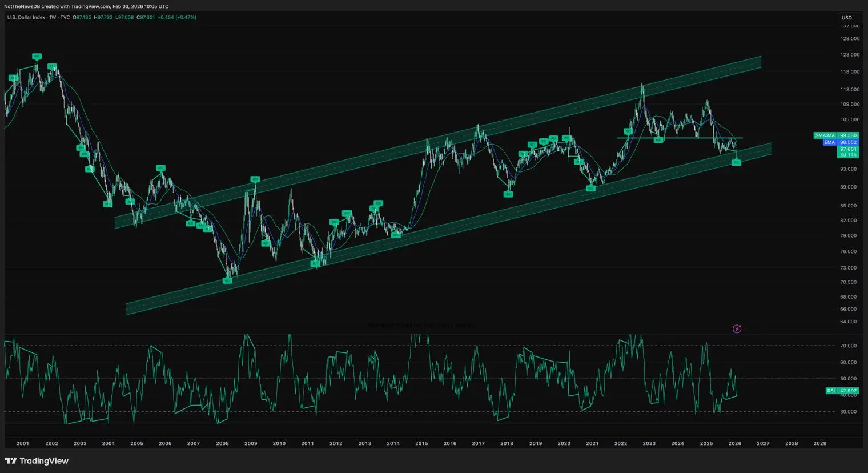Click the 73.000 price axis label

click(848, 268)
